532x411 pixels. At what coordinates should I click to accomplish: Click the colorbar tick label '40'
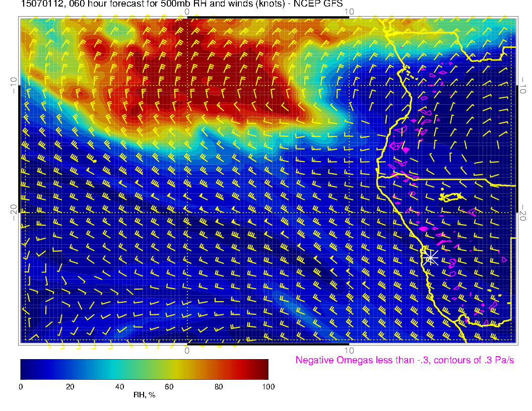[x=119, y=387]
